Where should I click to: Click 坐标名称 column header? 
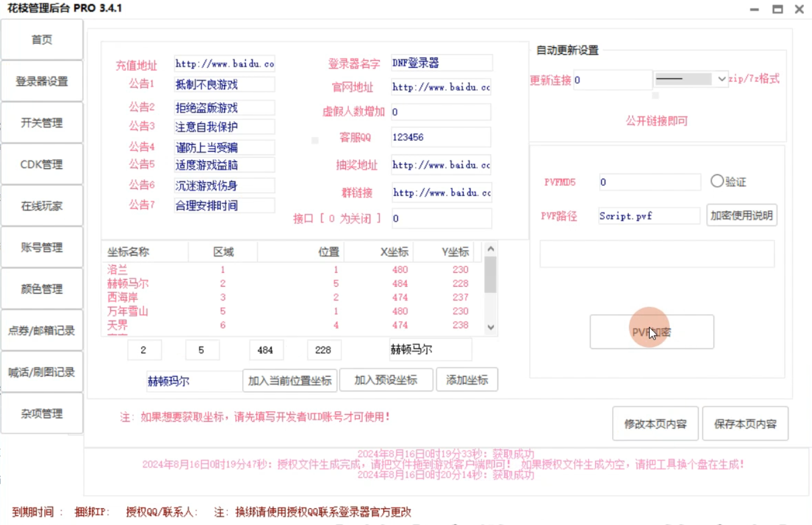click(145, 252)
